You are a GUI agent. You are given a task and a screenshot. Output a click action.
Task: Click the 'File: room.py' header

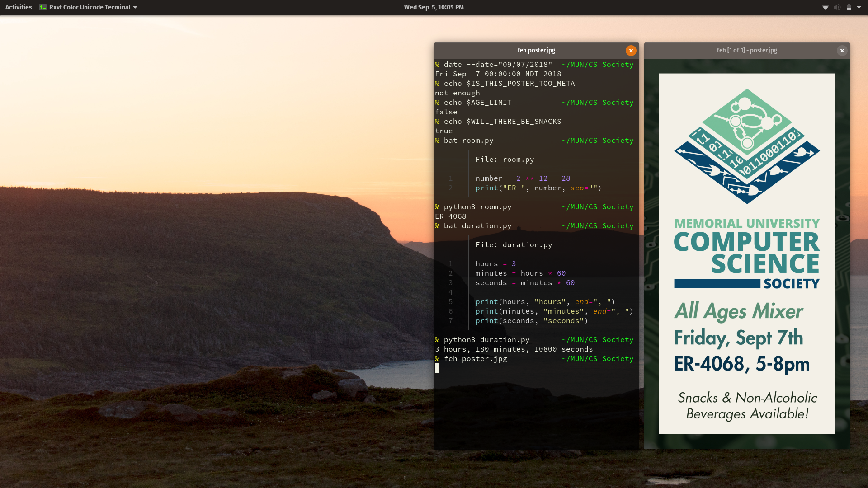coord(505,160)
